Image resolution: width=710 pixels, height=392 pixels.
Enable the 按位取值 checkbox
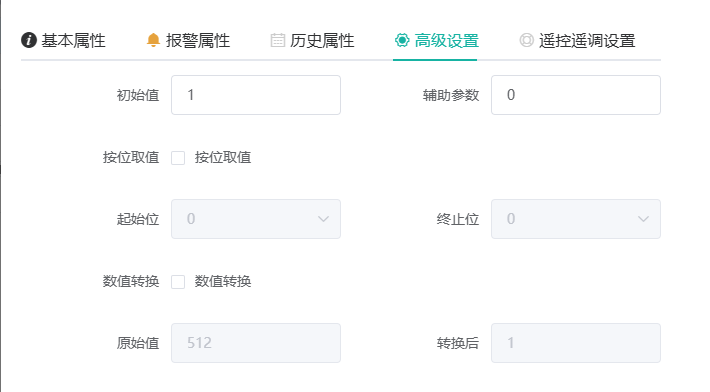(178, 158)
